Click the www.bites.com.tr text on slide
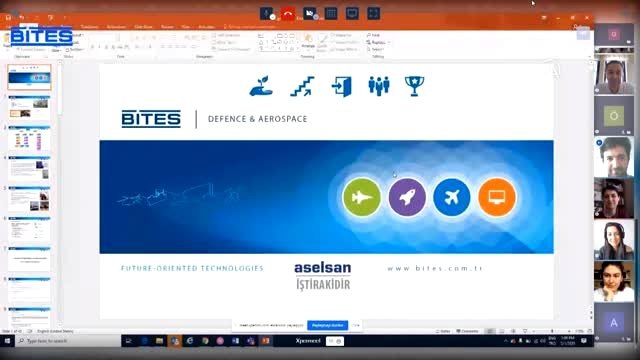The width and height of the screenshot is (640, 360). 435,269
